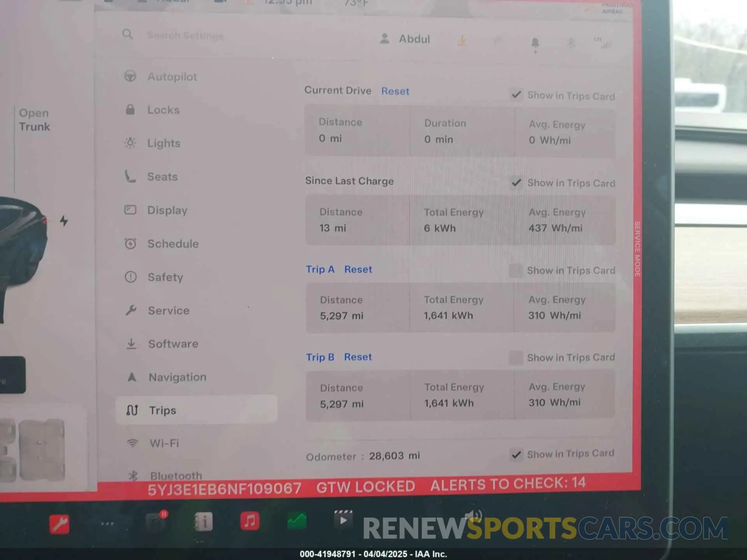Tap the ALERTS TO CHECK: 14 banner
Screen dimensions: 747x560
click(x=508, y=484)
